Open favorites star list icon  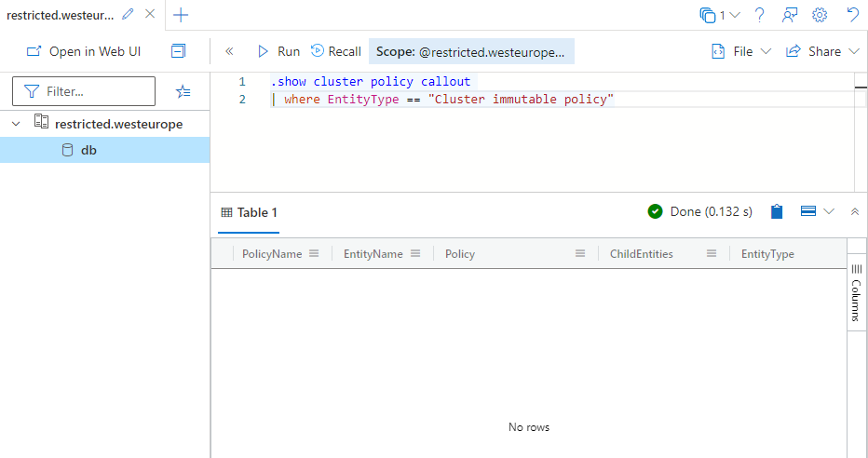pyautogui.click(x=183, y=91)
